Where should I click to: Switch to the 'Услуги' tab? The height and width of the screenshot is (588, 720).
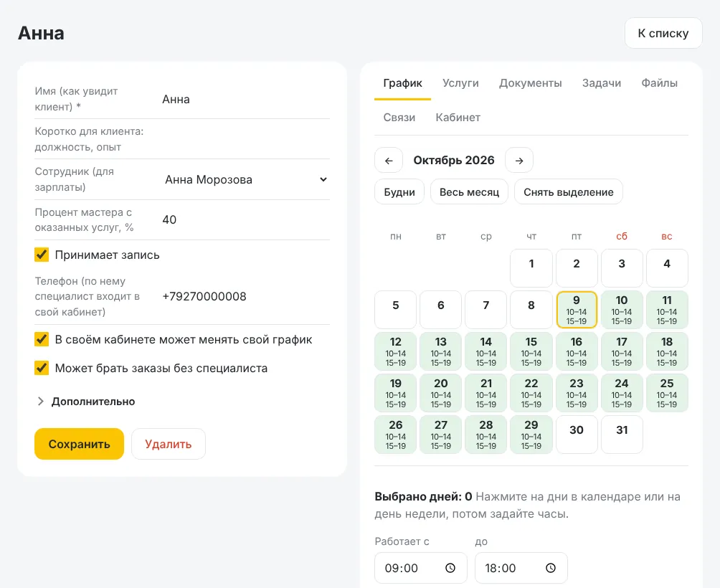click(460, 83)
